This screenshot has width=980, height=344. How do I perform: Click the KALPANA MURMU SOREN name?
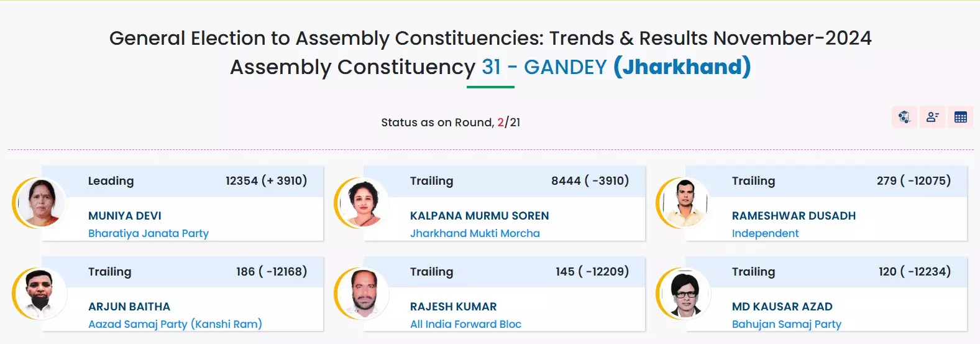click(x=479, y=216)
